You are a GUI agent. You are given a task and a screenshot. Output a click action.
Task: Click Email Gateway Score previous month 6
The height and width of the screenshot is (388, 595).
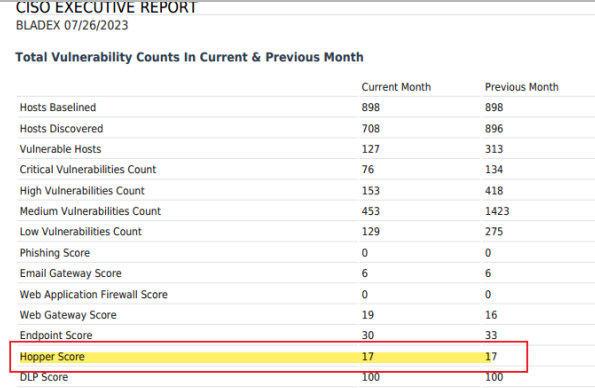488,273
